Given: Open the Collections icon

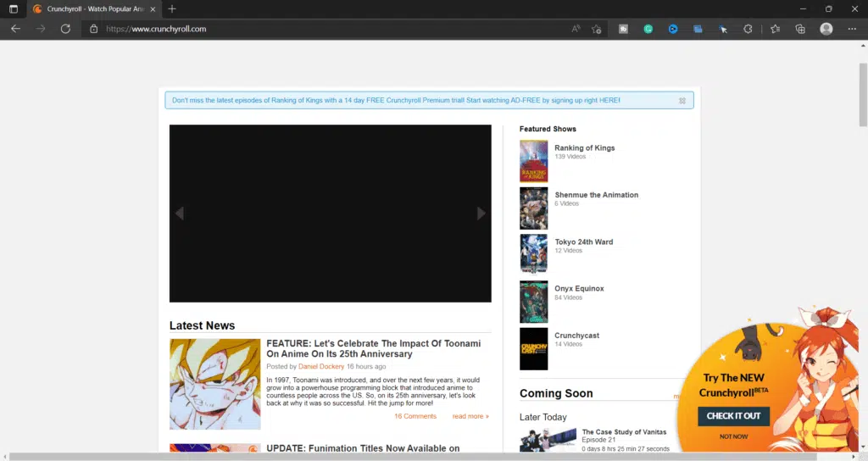Looking at the screenshot, I should [800, 29].
